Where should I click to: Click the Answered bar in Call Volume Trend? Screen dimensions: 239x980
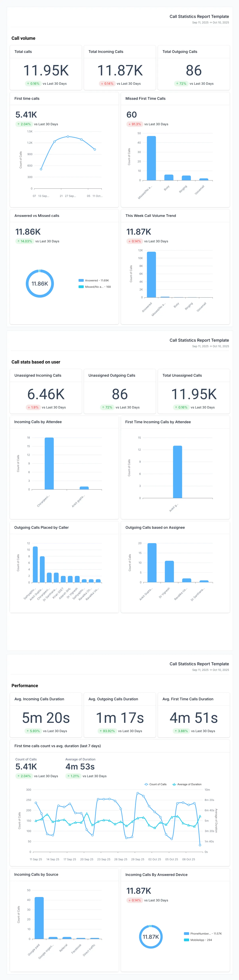coord(151,274)
